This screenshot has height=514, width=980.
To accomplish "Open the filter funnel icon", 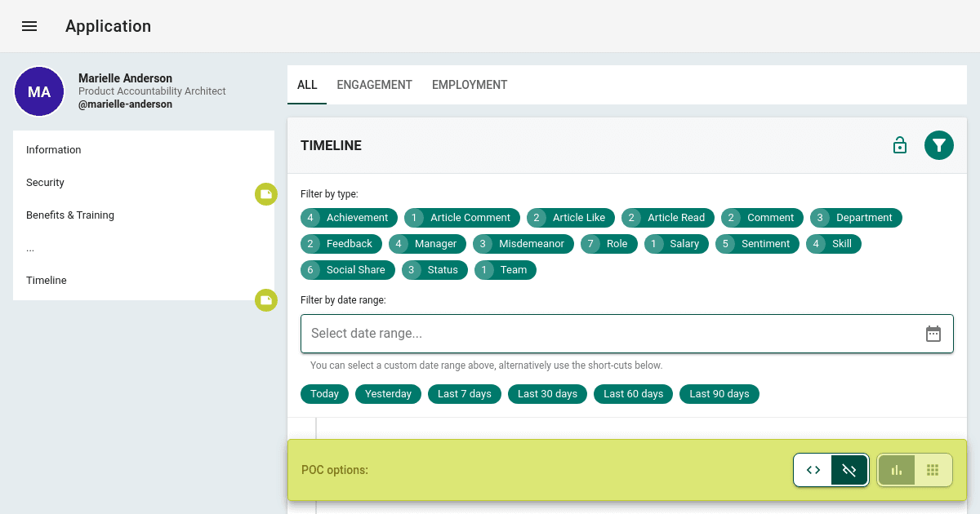I will [938, 144].
